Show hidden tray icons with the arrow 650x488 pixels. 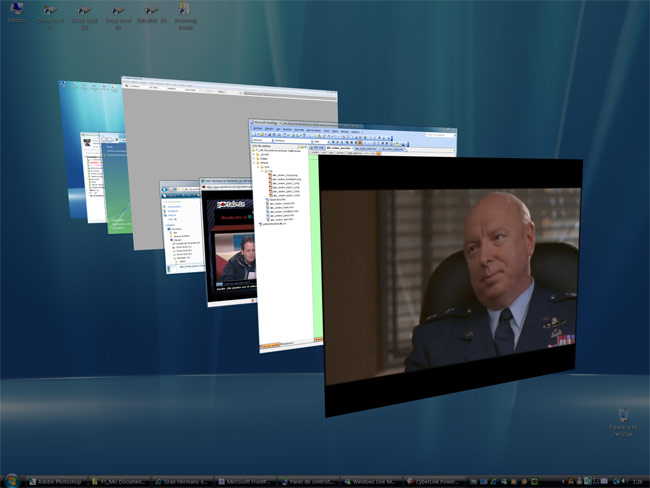563,482
